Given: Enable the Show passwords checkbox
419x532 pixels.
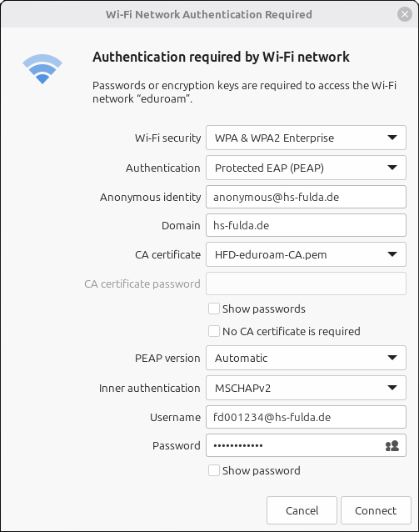Looking at the screenshot, I should click(214, 309).
